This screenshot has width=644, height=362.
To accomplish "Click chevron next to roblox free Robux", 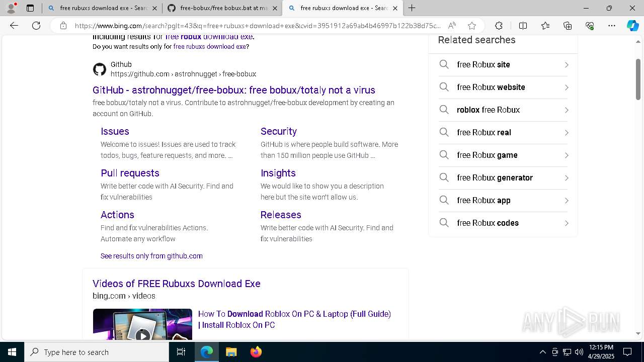I will 567,110.
